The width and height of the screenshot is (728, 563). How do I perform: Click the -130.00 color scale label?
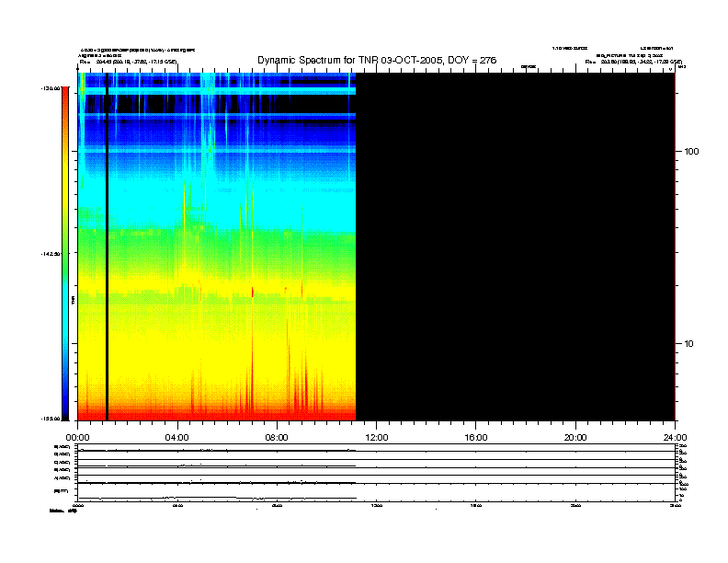point(51,88)
